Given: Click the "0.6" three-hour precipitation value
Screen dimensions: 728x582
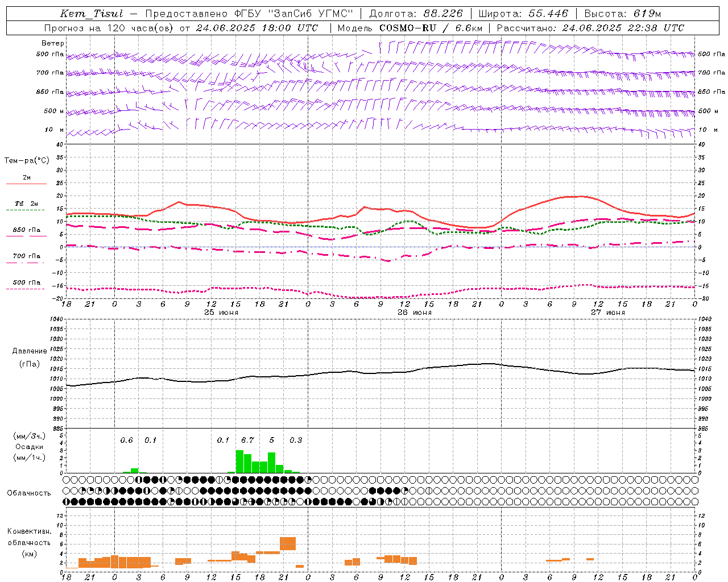Looking at the screenshot, I should (126, 440).
